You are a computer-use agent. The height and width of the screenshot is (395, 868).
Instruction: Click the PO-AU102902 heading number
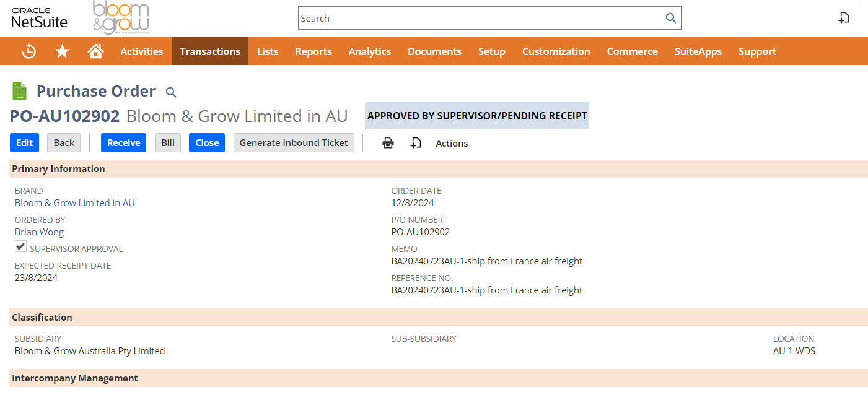64,116
